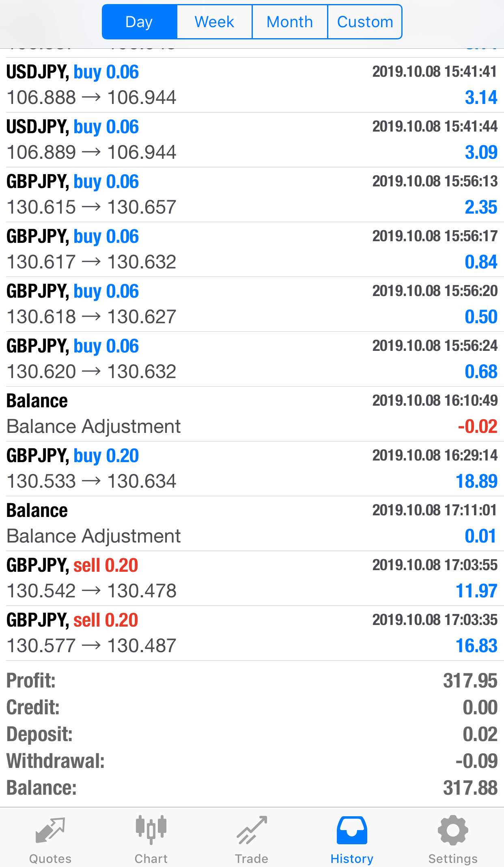
Task: Select GBPJPY sell trade with profit 16.83
Action: pos(252,633)
